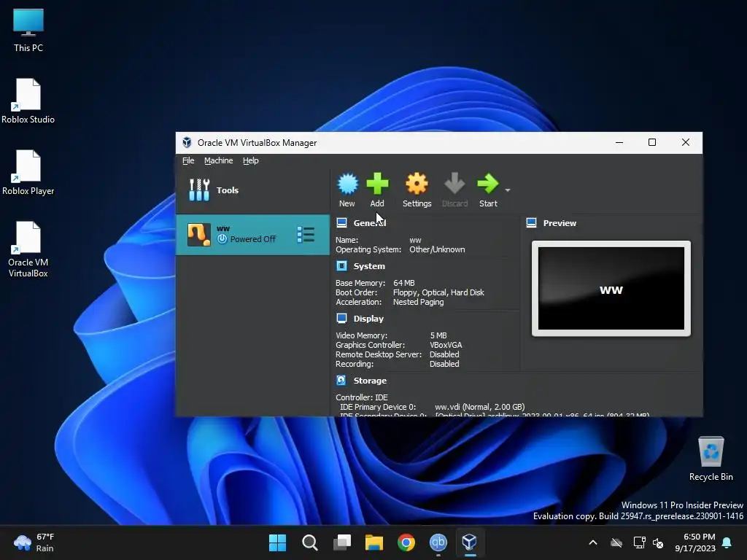747x560 pixels.
Task: Click the 'VBoxVGA' graphics controller value
Action: 446,345
